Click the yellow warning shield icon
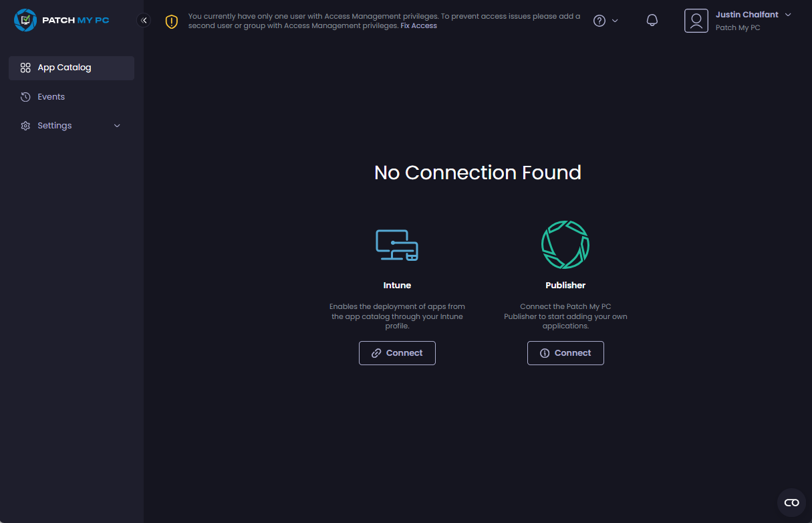Image resolution: width=812 pixels, height=523 pixels. point(172,21)
